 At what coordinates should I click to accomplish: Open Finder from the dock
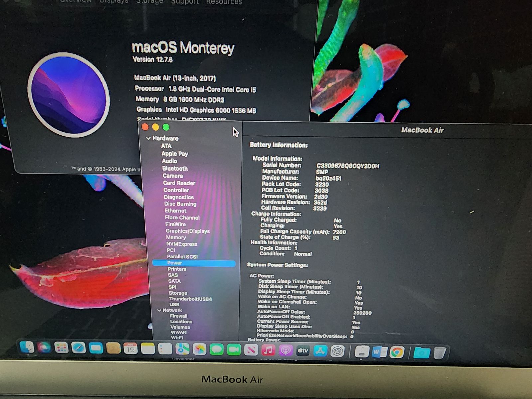point(27,348)
